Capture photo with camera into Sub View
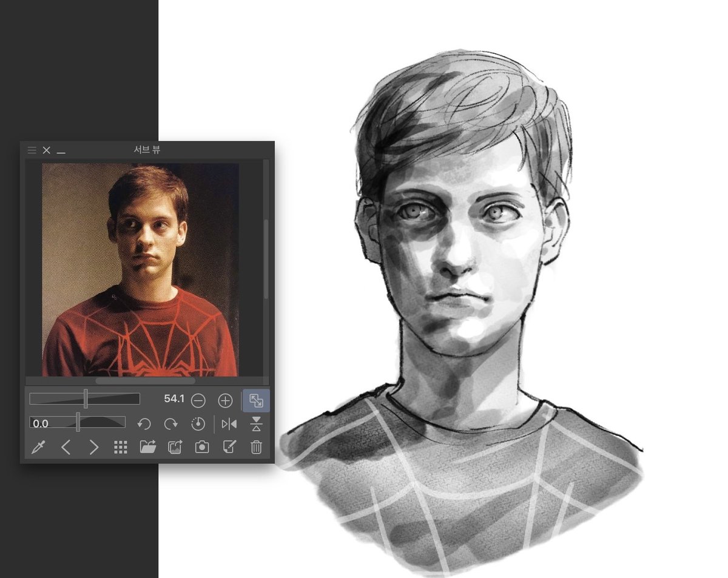The width and height of the screenshot is (728, 578). [x=202, y=448]
